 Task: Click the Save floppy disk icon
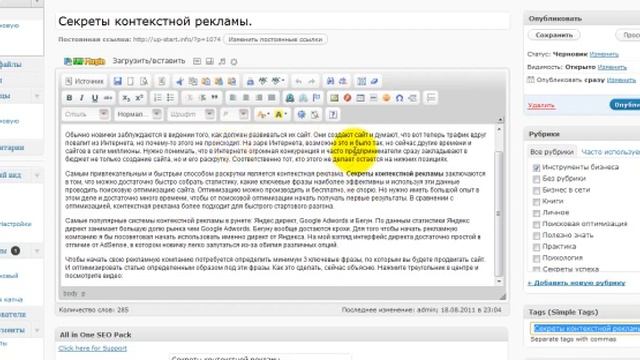(118, 81)
